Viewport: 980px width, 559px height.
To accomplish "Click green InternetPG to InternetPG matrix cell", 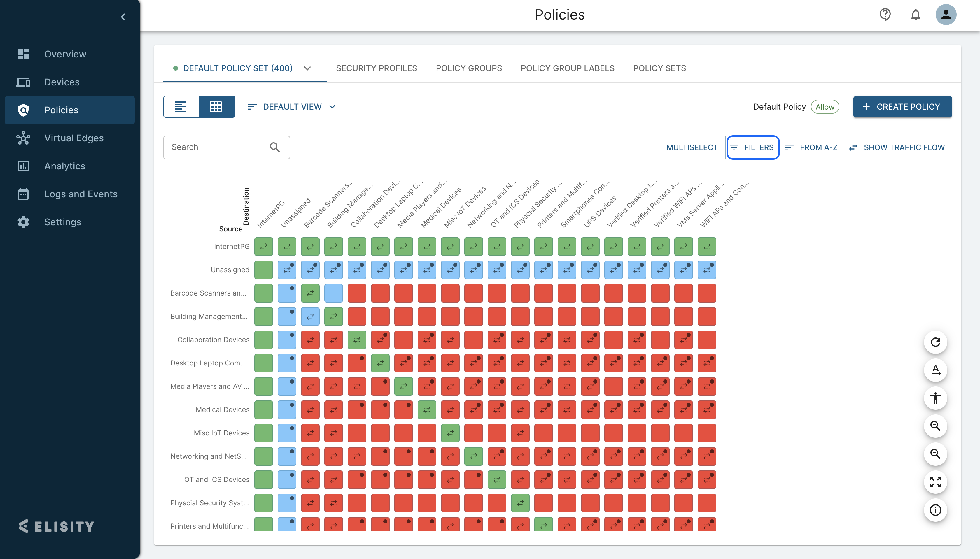I will [x=264, y=247].
